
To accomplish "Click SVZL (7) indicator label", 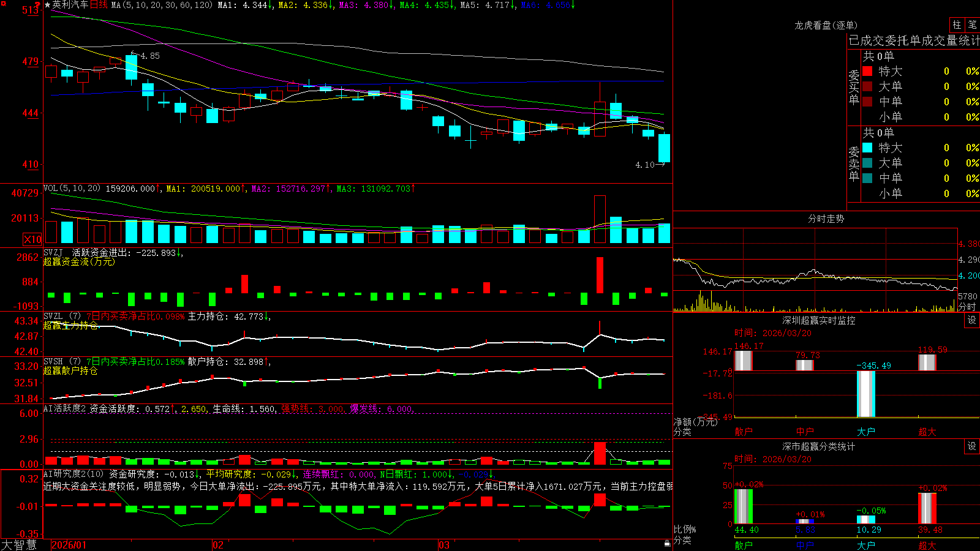I will [62, 317].
